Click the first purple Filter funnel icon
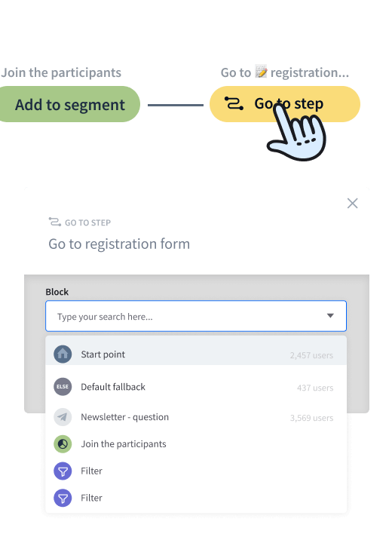 coord(63,471)
